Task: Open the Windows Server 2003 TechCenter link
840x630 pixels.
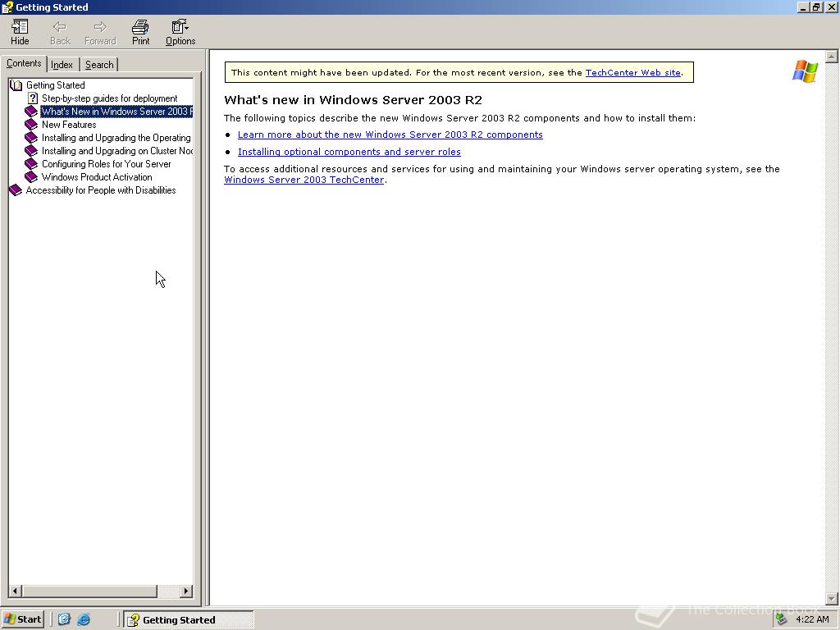Action: (304, 180)
